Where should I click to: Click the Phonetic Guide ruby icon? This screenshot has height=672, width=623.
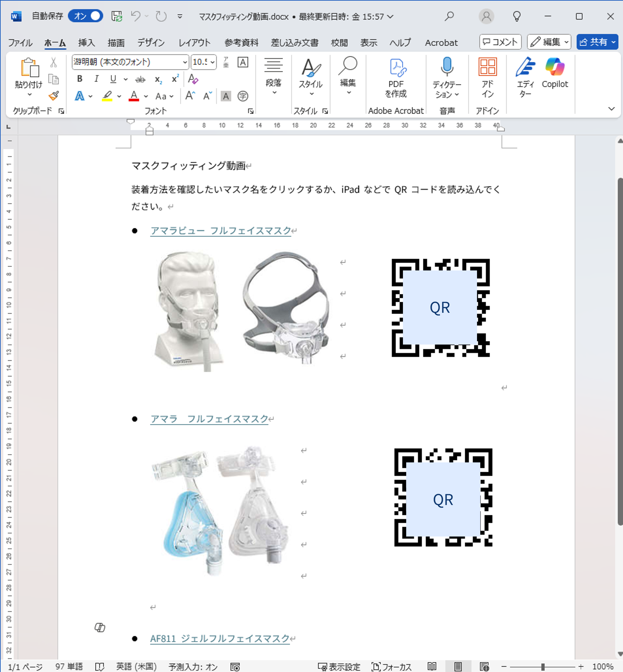click(226, 62)
